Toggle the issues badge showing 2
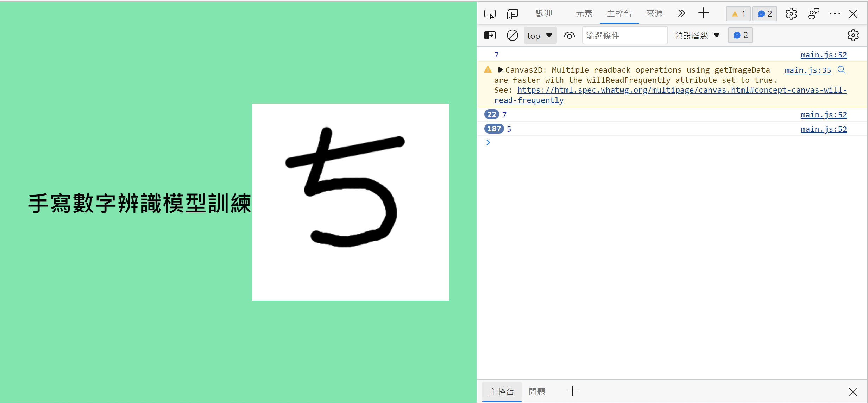868x403 pixels. 764,13
